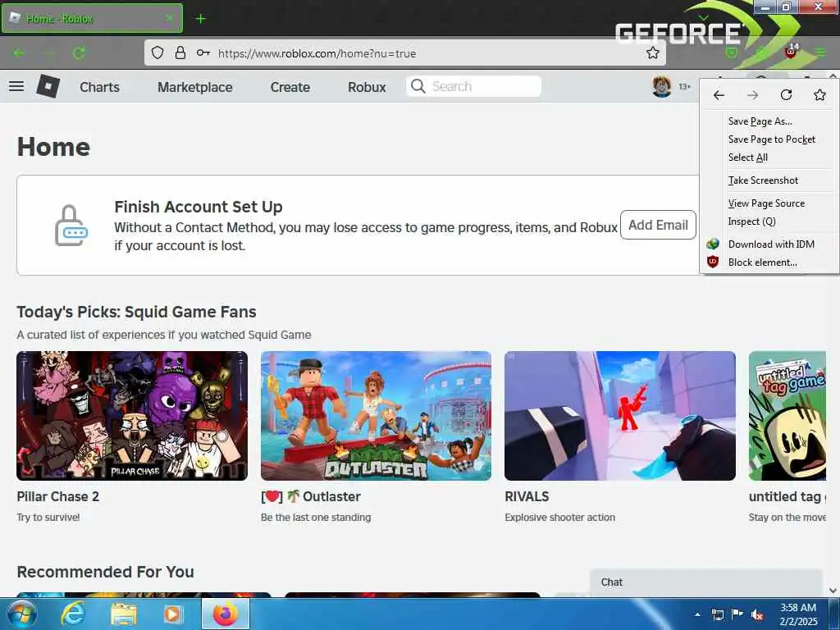The width and height of the screenshot is (840, 630).
Task: Go back using the browser toolbar arrow
Action: (20, 53)
